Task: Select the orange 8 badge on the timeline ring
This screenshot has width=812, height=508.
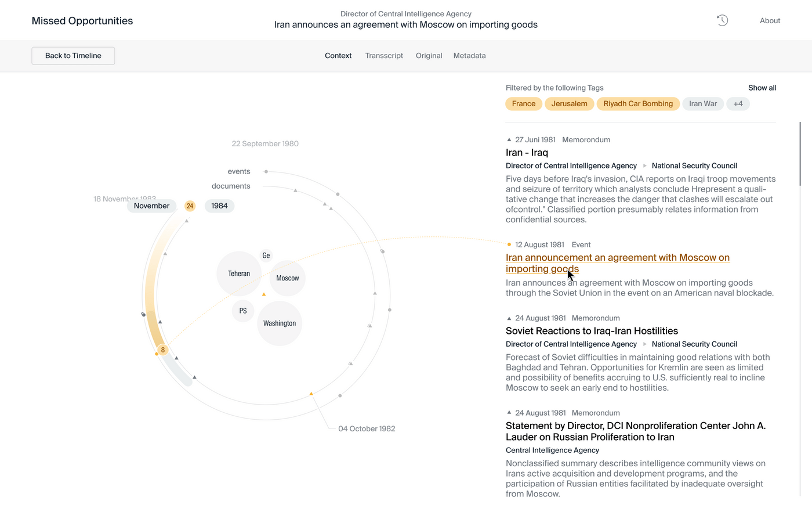Action: [x=163, y=350]
